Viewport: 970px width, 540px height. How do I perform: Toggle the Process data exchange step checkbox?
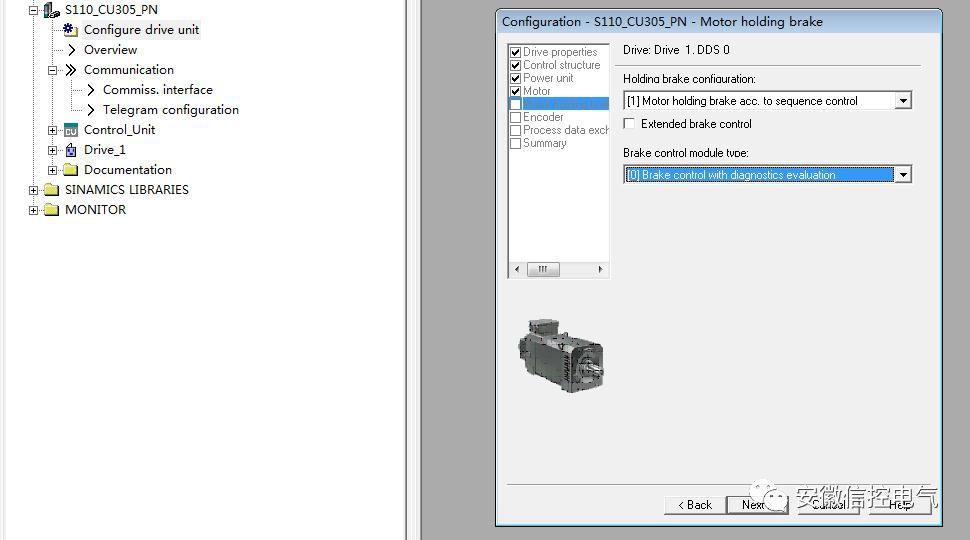coord(515,131)
